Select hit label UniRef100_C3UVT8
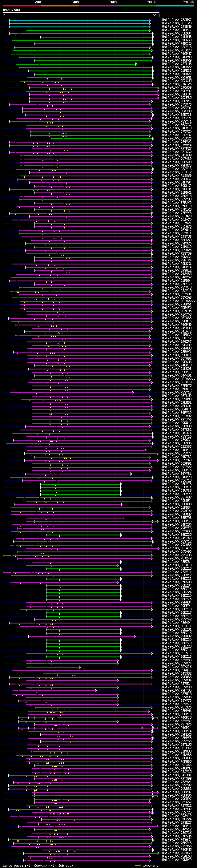This screenshot has width=197, height=868. click(x=177, y=484)
